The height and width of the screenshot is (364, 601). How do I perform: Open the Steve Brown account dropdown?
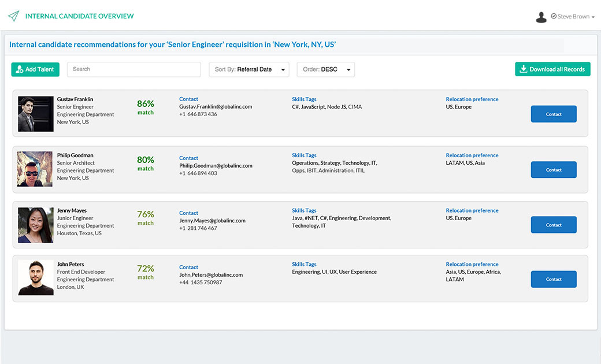pos(573,17)
